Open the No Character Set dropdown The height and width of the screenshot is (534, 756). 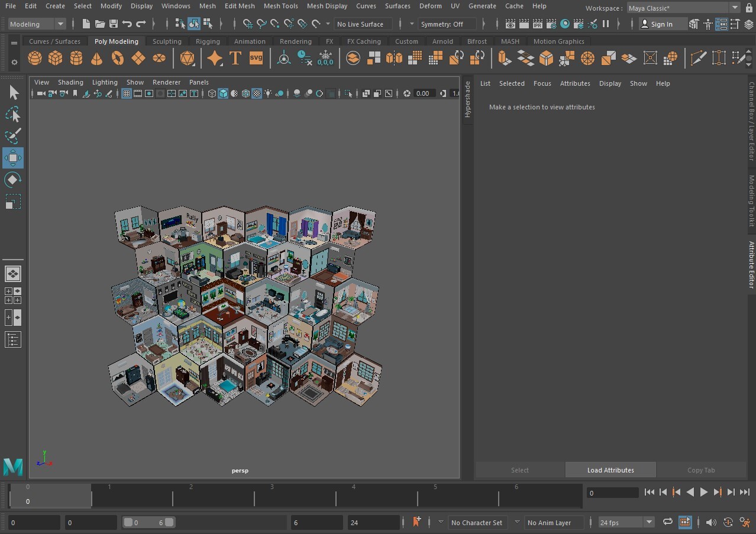(x=477, y=522)
